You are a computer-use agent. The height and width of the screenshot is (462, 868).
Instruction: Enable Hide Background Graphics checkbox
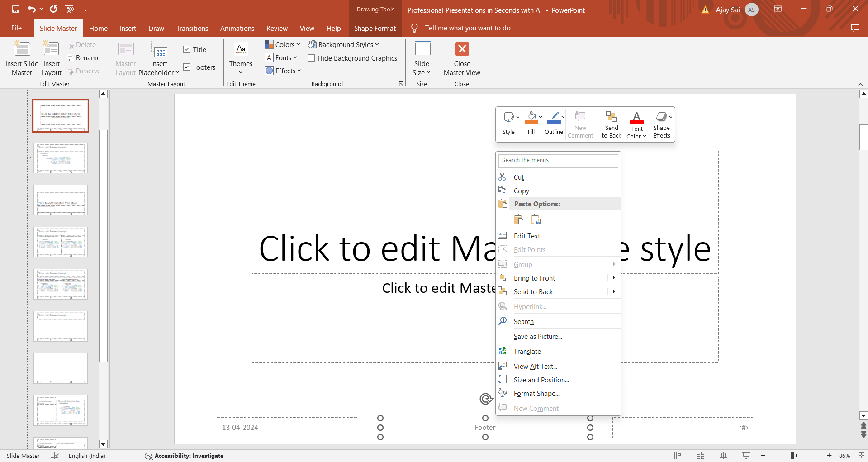pos(311,58)
